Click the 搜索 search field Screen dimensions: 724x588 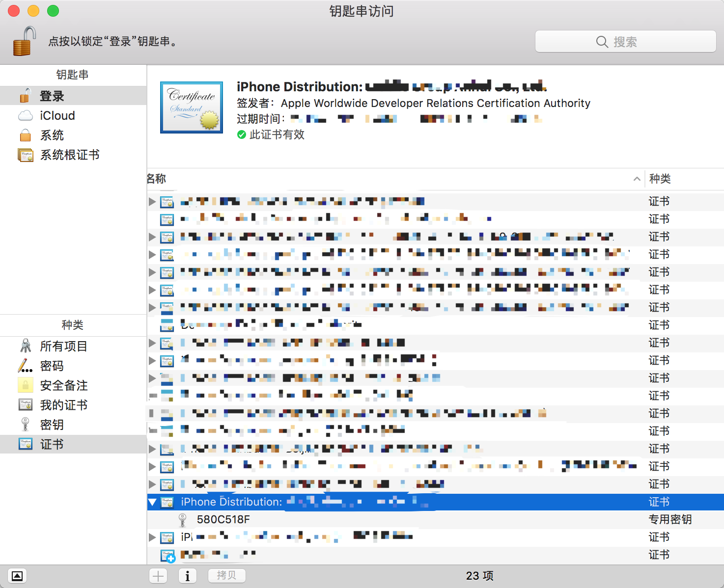pyautogui.click(x=625, y=42)
